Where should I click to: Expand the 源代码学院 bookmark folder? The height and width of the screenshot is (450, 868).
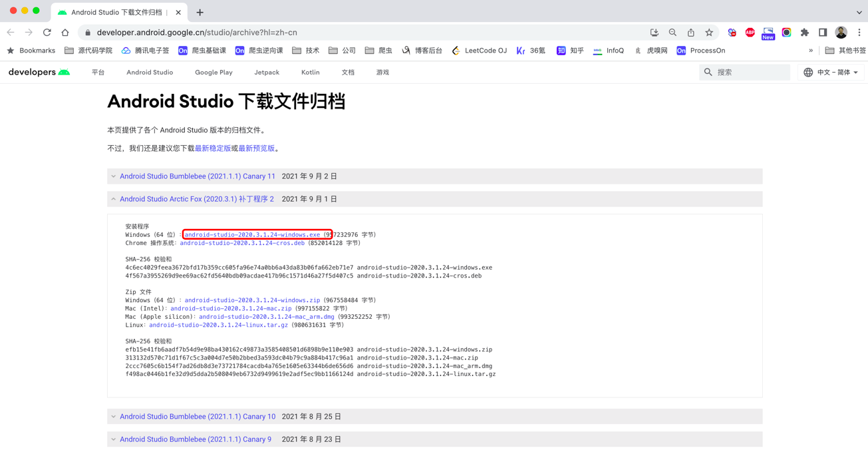click(x=88, y=51)
